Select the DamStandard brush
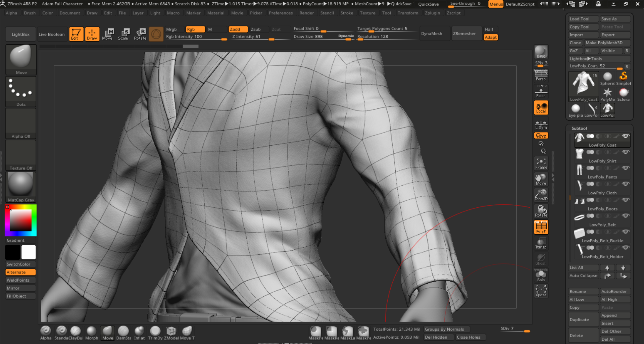This screenshot has width=644, height=344. (123, 333)
